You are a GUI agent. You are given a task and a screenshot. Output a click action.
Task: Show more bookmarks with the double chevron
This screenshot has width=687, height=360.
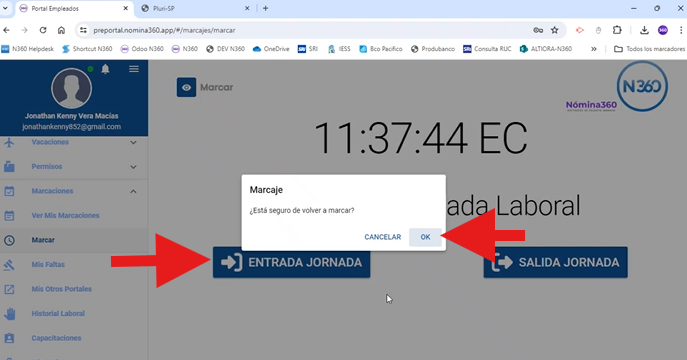pos(594,49)
